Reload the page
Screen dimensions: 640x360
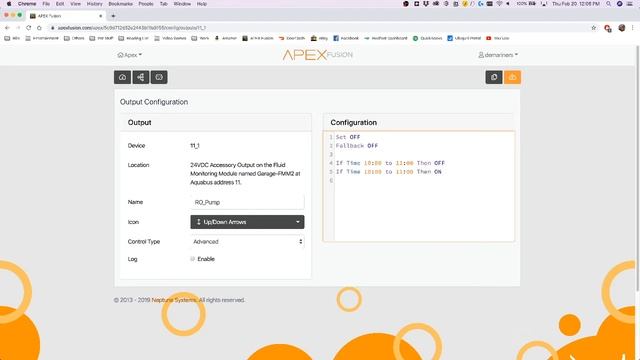click(29, 28)
